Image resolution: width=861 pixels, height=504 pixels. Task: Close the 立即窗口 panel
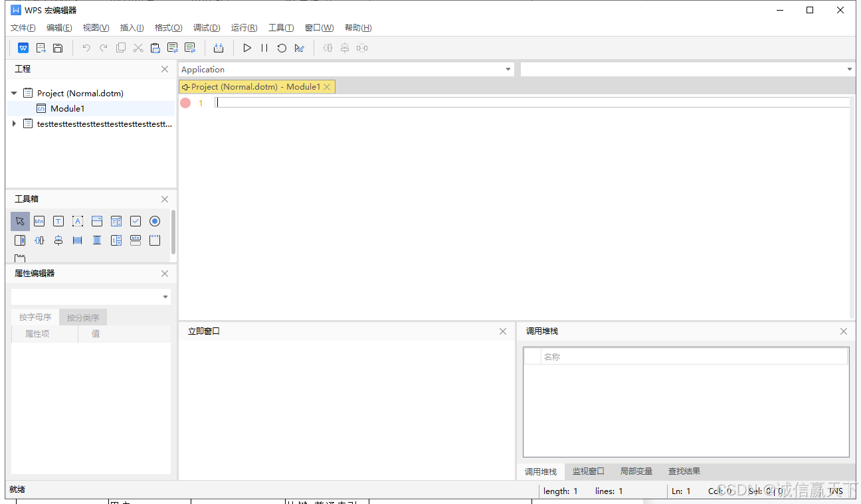point(503,331)
